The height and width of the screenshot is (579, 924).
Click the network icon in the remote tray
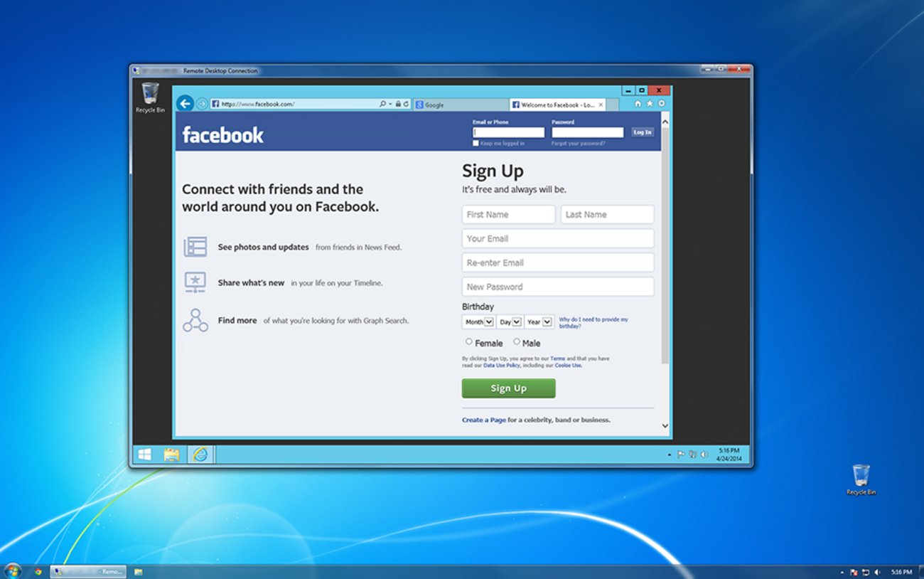coord(692,455)
